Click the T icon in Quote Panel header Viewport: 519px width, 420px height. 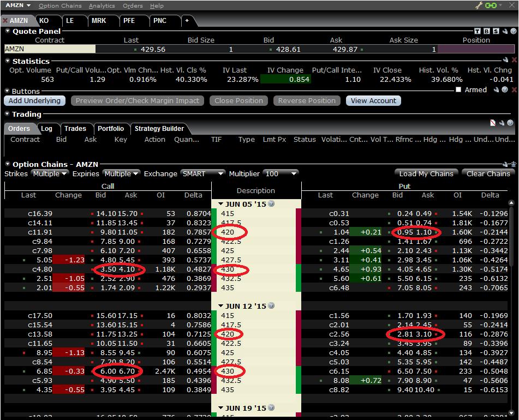click(x=478, y=31)
